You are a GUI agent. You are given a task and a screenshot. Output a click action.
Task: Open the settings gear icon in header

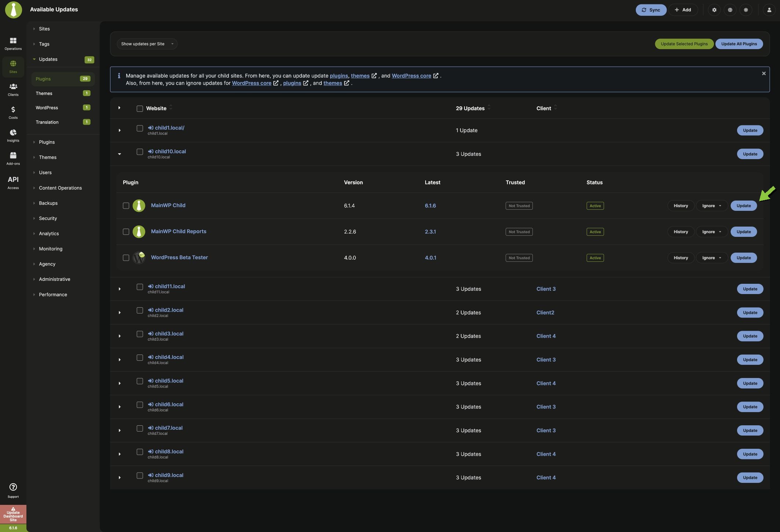[714, 10]
